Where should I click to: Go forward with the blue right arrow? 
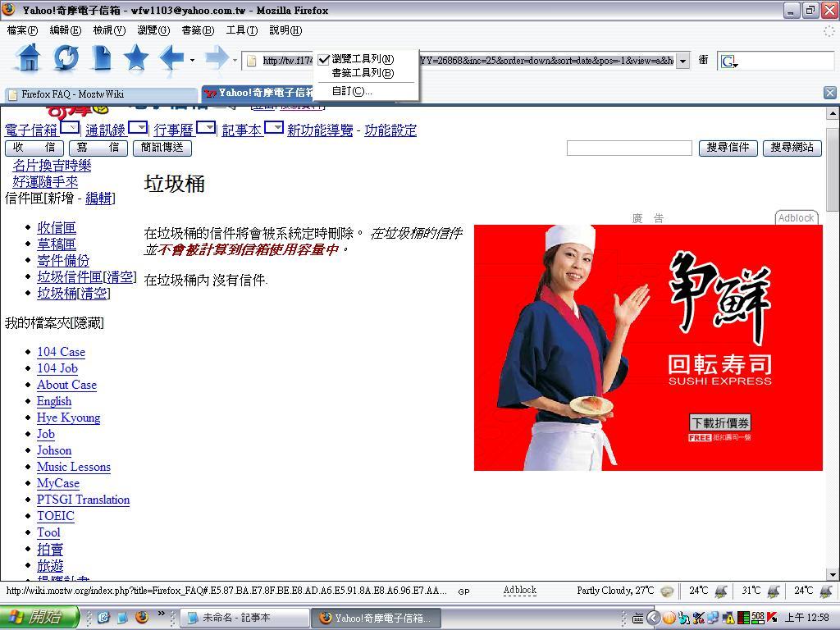tap(217, 58)
